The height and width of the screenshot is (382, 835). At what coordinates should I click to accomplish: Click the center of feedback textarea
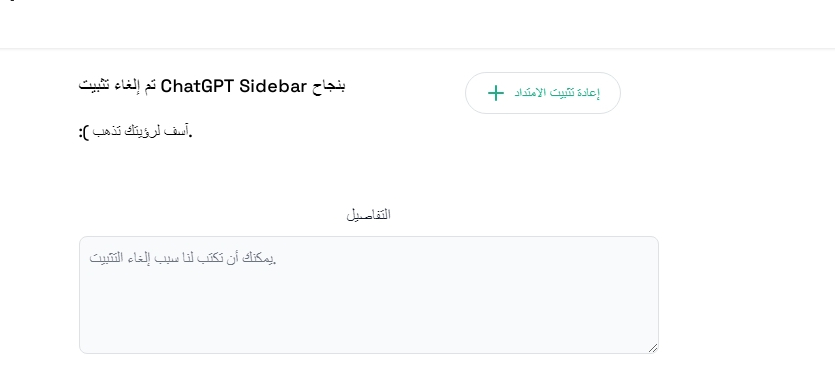coord(369,295)
